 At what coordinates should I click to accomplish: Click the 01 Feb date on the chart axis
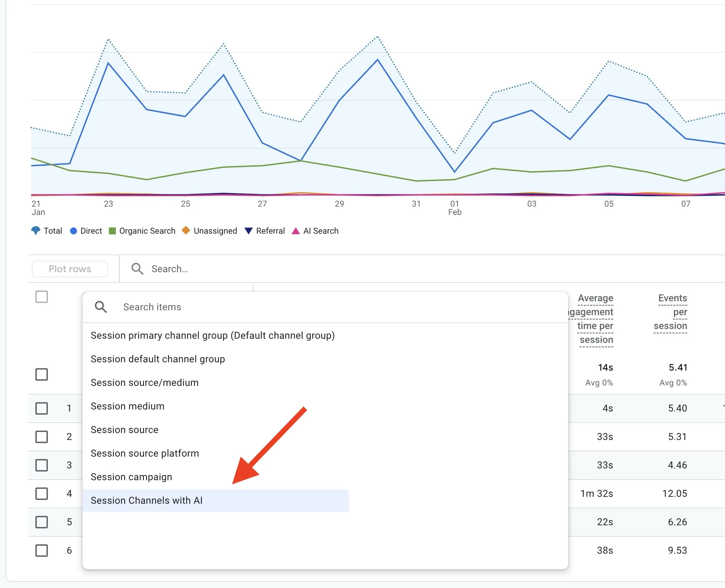[x=455, y=208]
